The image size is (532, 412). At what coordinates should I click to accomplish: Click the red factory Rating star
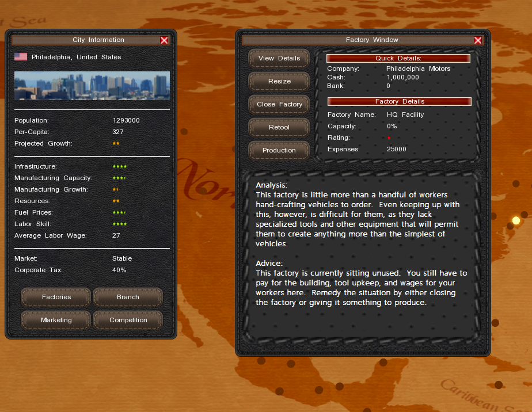[x=389, y=138]
